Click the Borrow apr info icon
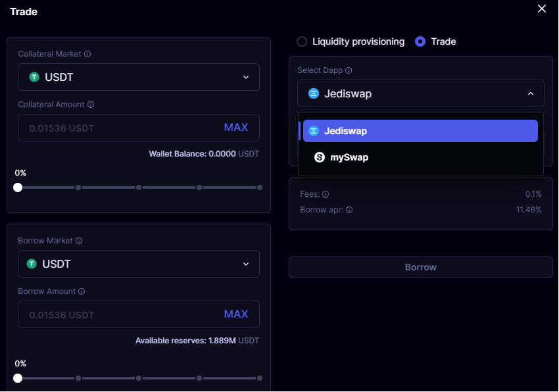 tap(349, 210)
